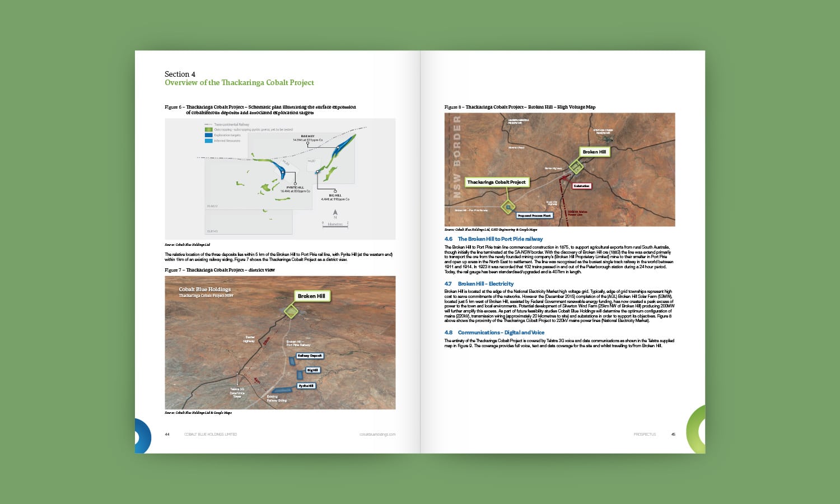840x504 pixels.
Task: Click "Thackaringa Cobalt Project" callout in Figure 8
Action: (x=497, y=182)
